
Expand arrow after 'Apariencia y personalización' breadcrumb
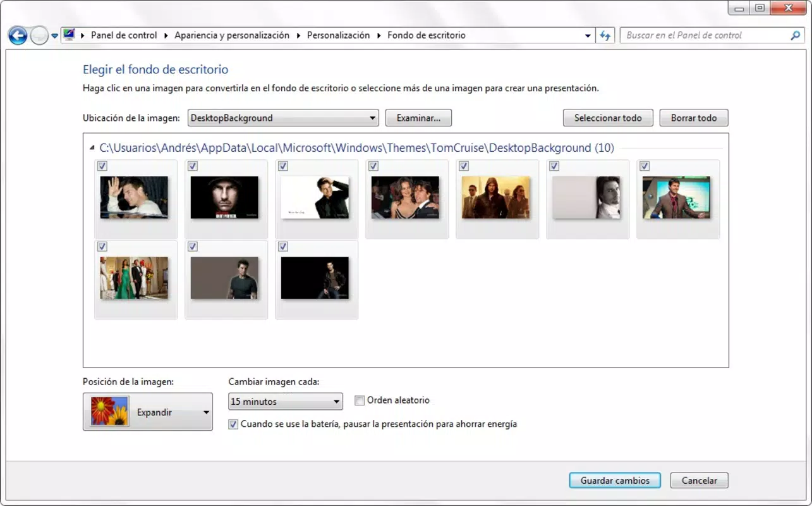click(299, 36)
